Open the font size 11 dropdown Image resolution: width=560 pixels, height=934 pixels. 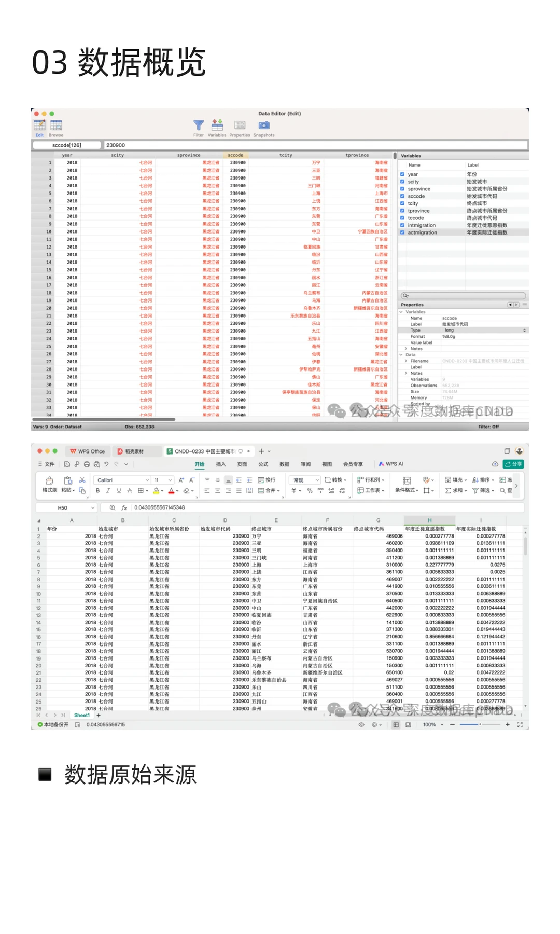tap(170, 480)
